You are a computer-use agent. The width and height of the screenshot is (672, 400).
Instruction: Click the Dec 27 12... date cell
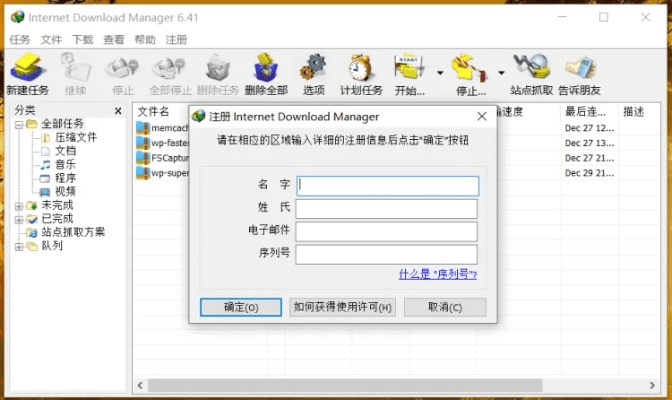pyautogui.click(x=589, y=128)
